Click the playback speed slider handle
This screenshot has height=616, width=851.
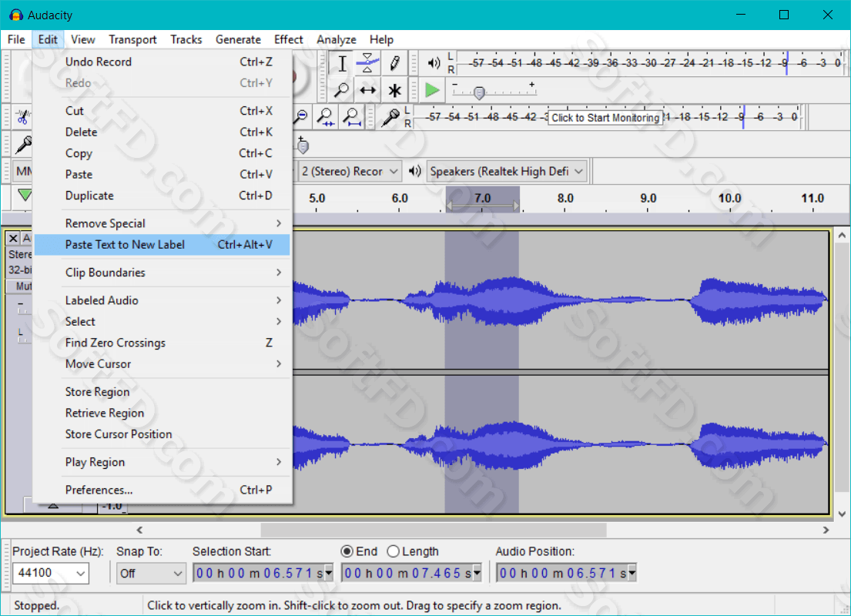[479, 93]
